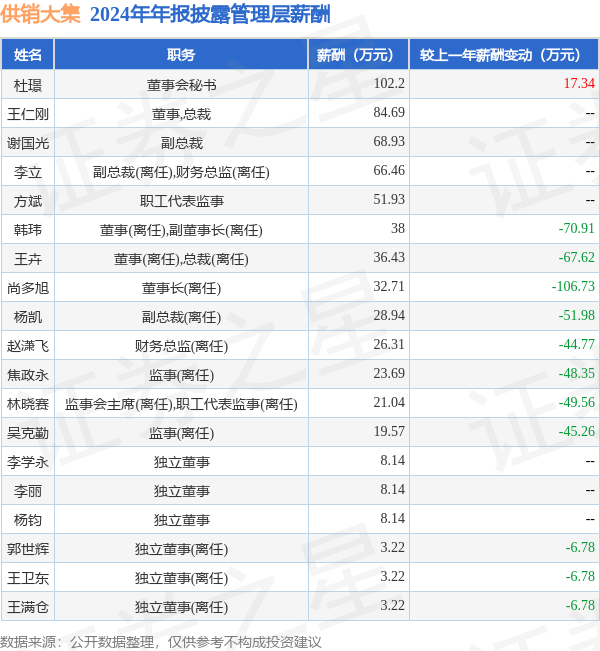
Task: Click 独立董事 in 杨钧 row
Action: click(181, 521)
